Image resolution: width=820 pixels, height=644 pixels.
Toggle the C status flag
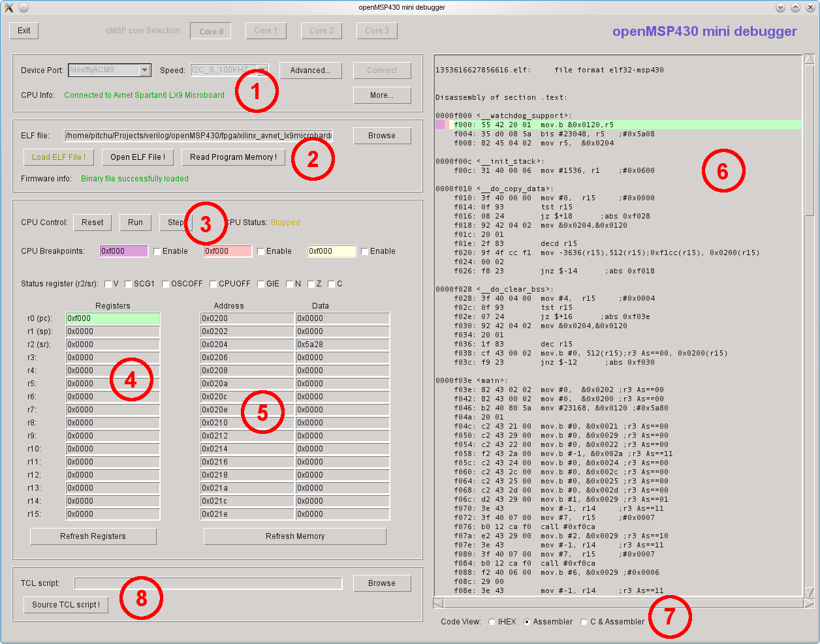pos(331,284)
